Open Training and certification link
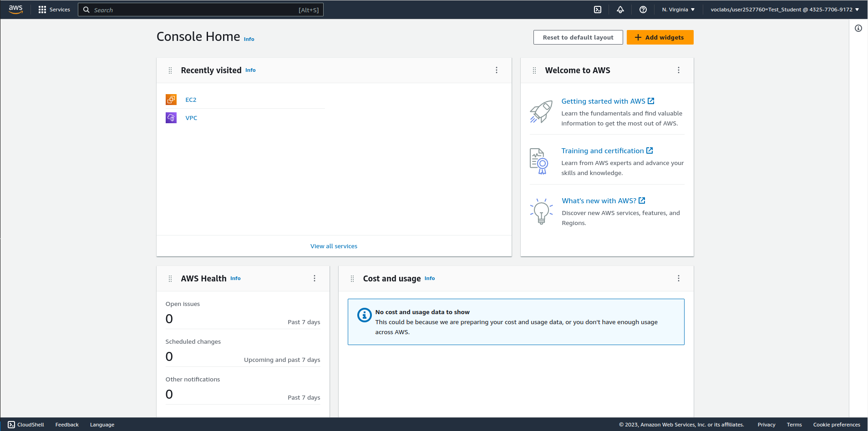Screen dimensions: 868x431 click(607, 150)
